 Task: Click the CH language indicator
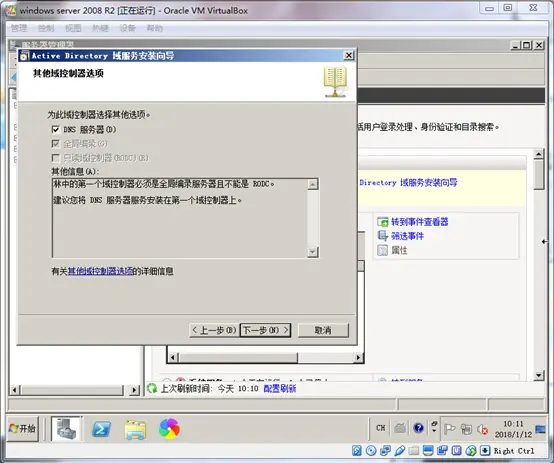[x=381, y=428]
